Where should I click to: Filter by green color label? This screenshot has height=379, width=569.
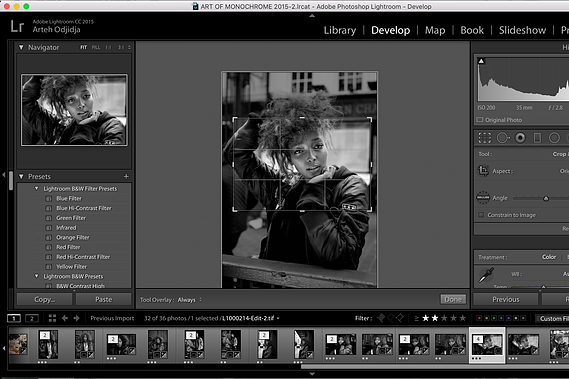click(494, 318)
